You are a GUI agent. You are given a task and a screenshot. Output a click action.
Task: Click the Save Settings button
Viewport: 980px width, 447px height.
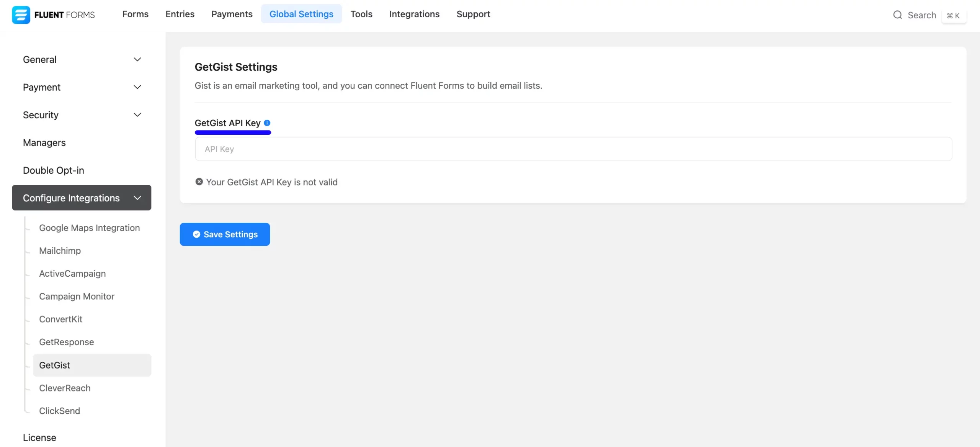pyautogui.click(x=225, y=234)
